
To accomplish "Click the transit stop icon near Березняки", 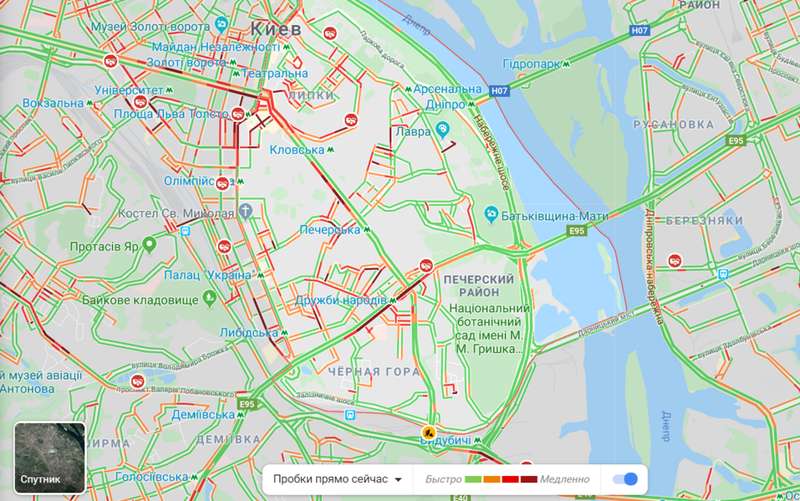I will point(722,274).
